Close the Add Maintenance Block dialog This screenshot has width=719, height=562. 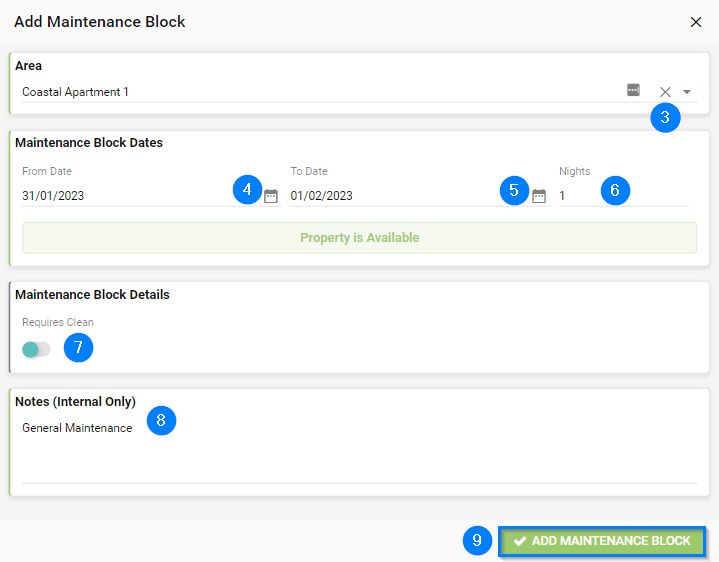click(x=696, y=22)
